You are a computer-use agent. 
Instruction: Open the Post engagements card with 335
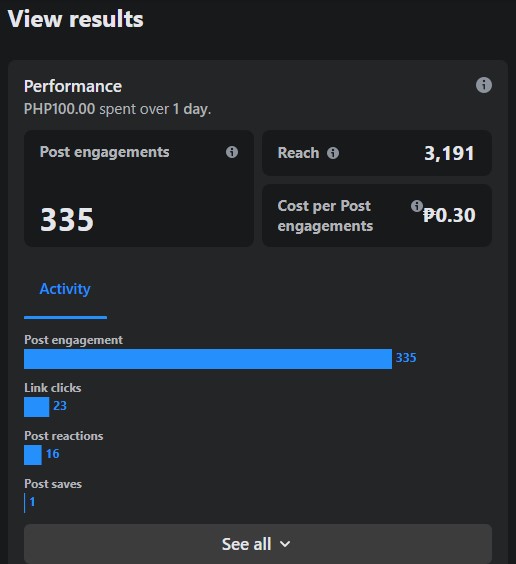(x=139, y=188)
